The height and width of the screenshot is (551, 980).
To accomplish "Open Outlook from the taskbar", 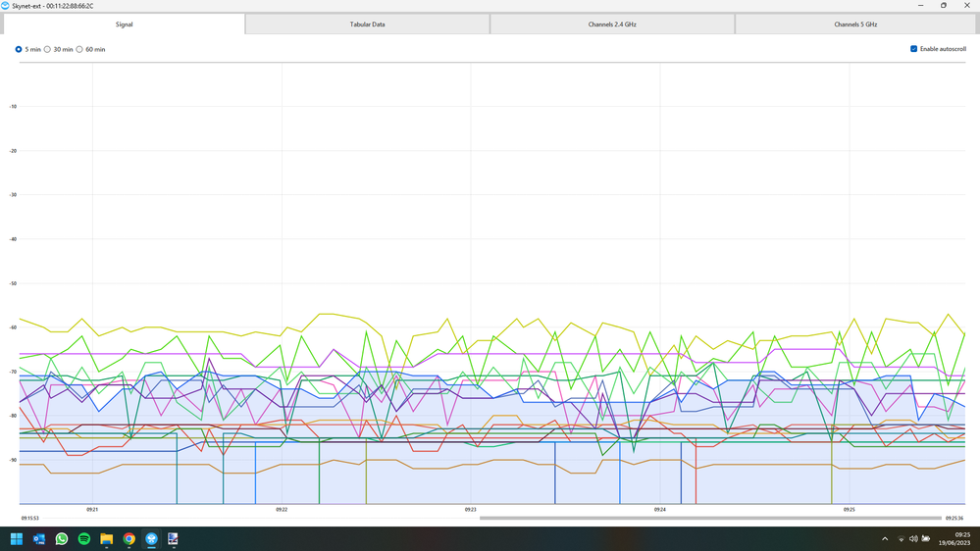I will [x=39, y=539].
